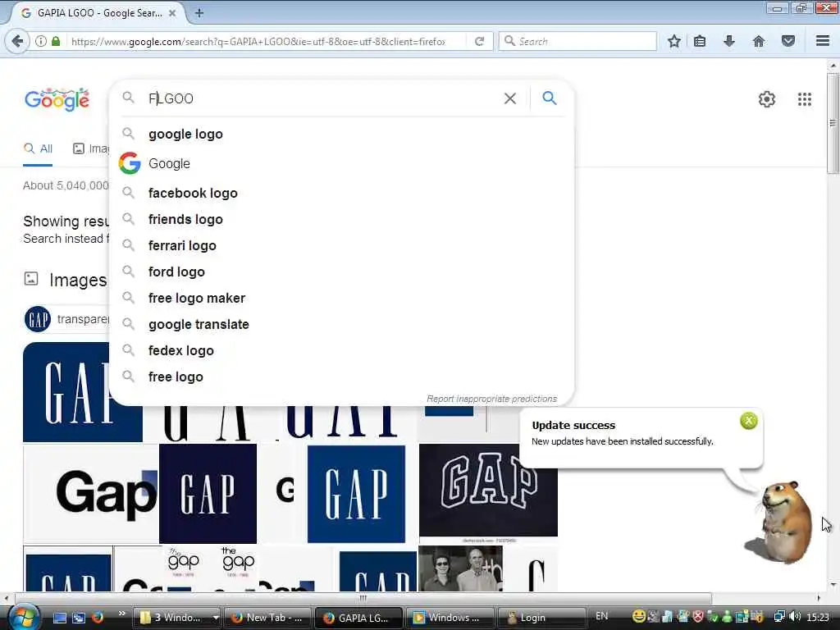Click the volume speaker tray icon
This screenshot has height=630, width=840.
[795, 617]
